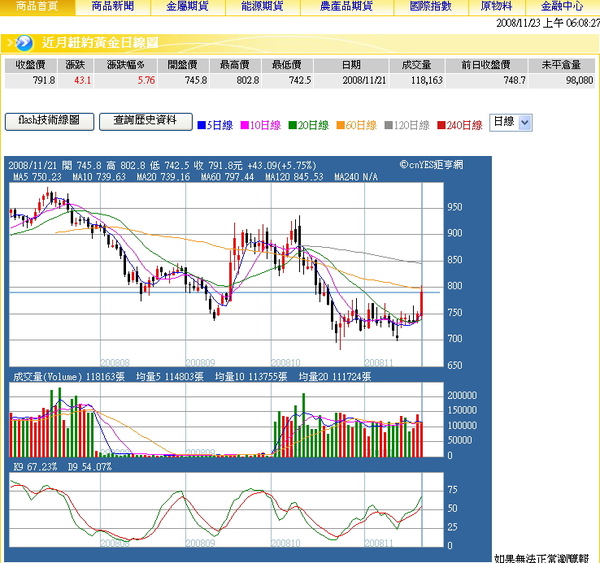600x563 pixels.
Task: Click the latest red candlestick near 800
Action: pyautogui.click(x=422, y=302)
